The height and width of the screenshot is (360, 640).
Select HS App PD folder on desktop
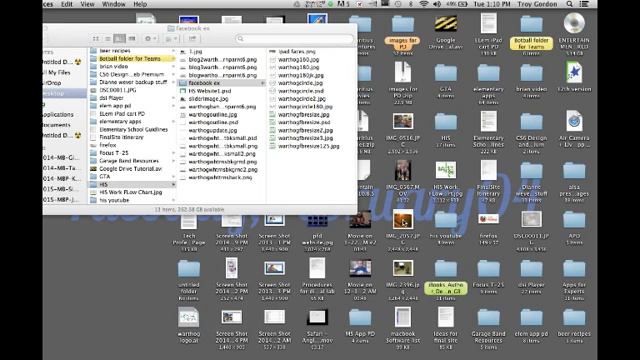(360, 318)
